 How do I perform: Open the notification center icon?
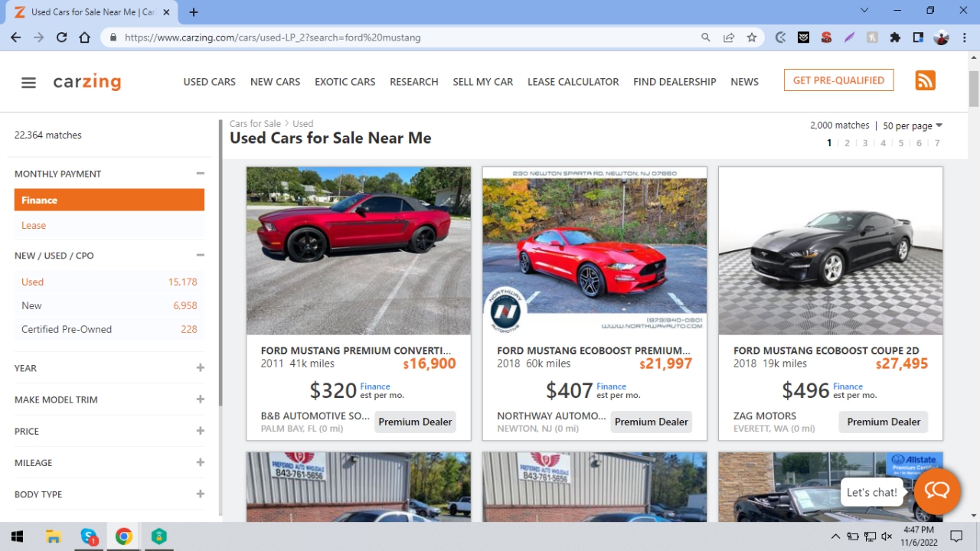coord(955,536)
